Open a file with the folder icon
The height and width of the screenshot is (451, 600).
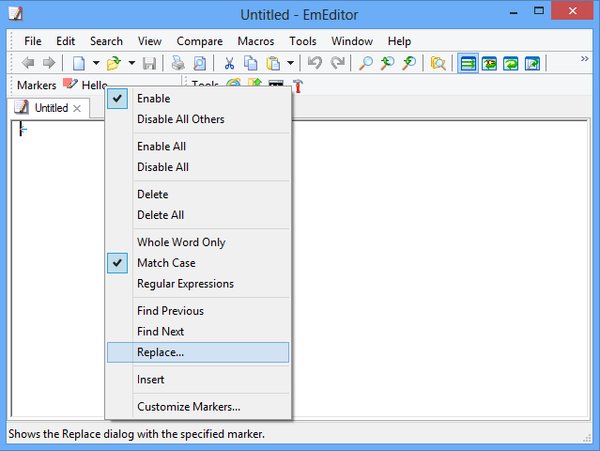(114, 63)
